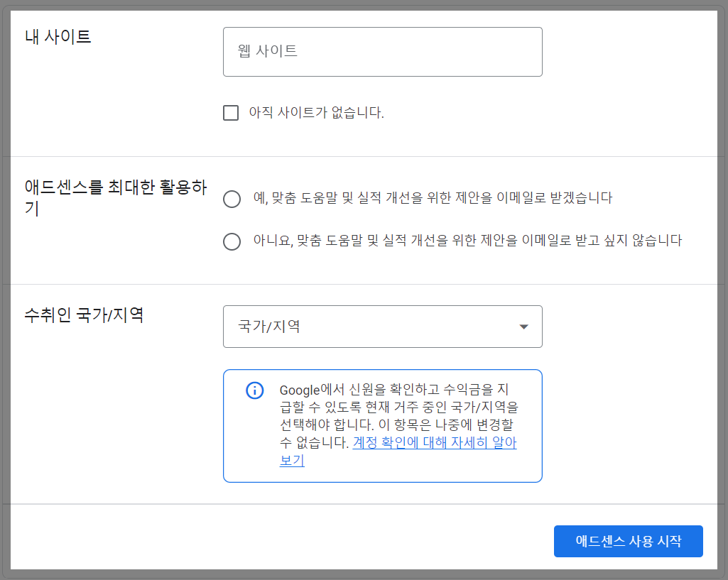Click the 웹 사이트 input field
Viewport: 728px width, 580px height.
pyautogui.click(x=383, y=52)
